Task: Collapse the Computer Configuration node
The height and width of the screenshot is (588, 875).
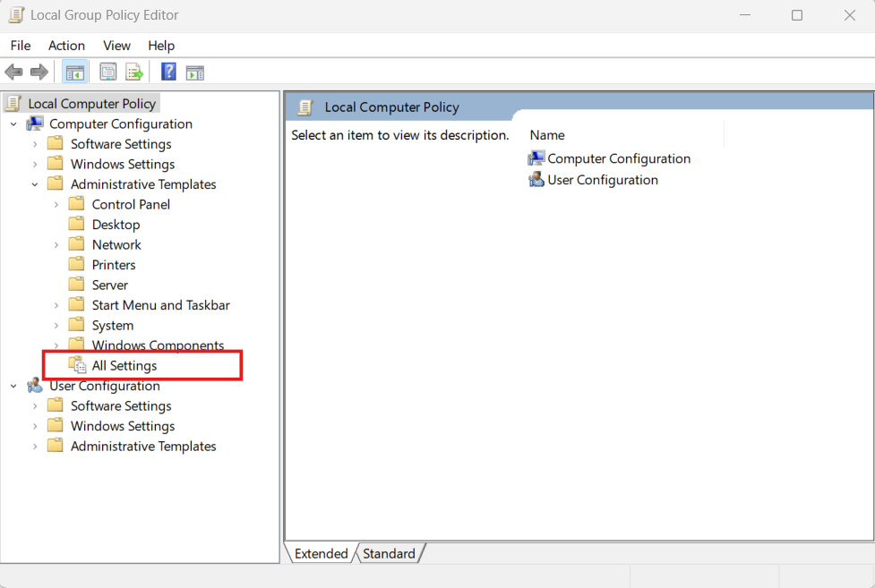Action: click(x=13, y=124)
